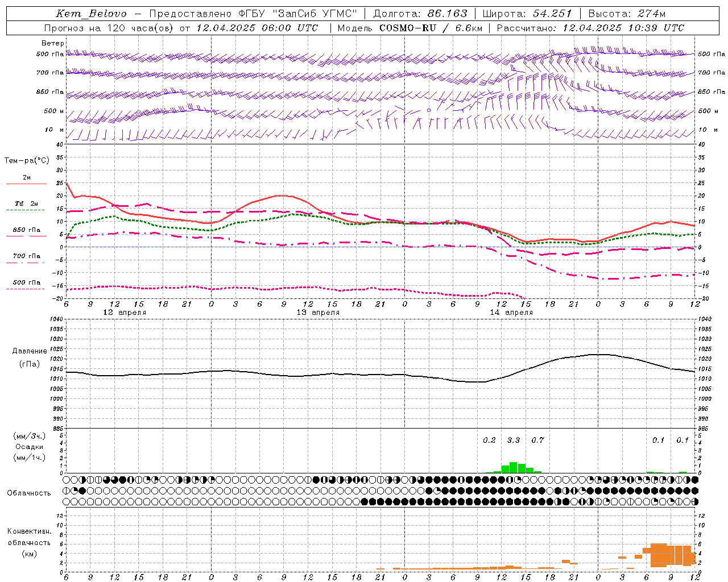Screen dimensions: 728x582
Task: Click the 700 гПа temperature legend label
Action: pyautogui.click(x=26, y=256)
